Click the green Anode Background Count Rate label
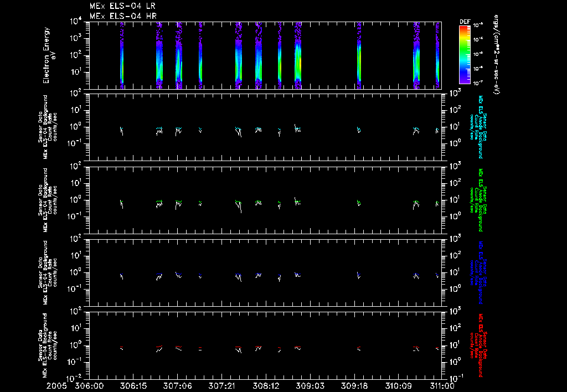 [478, 200]
